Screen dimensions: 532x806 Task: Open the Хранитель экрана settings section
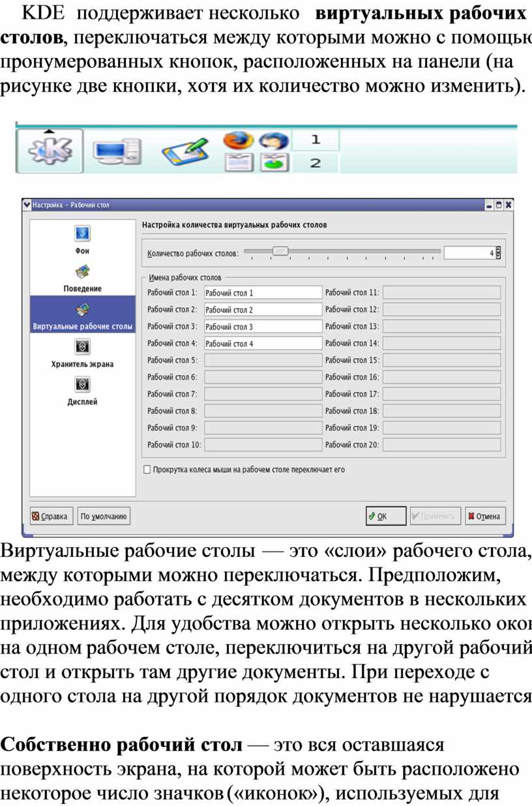82,347
